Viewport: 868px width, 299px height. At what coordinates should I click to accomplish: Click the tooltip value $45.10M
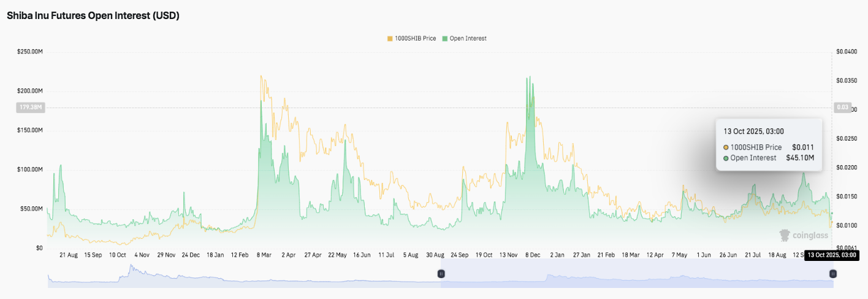800,158
